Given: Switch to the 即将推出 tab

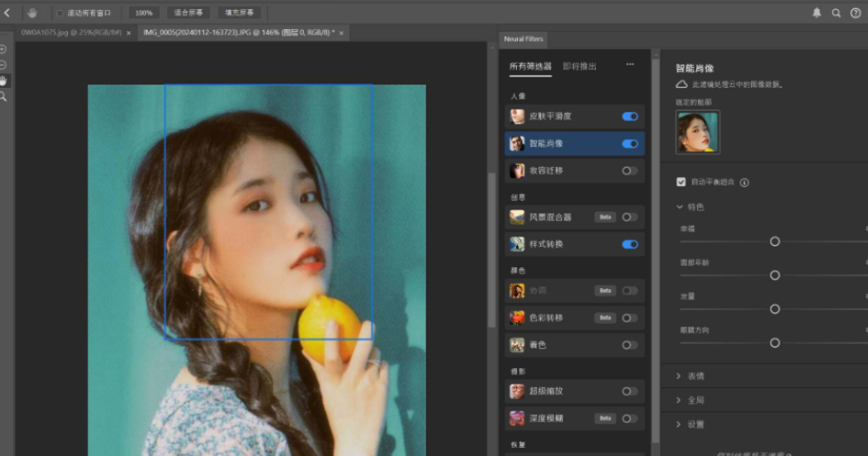Looking at the screenshot, I should [x=579, y=66].
